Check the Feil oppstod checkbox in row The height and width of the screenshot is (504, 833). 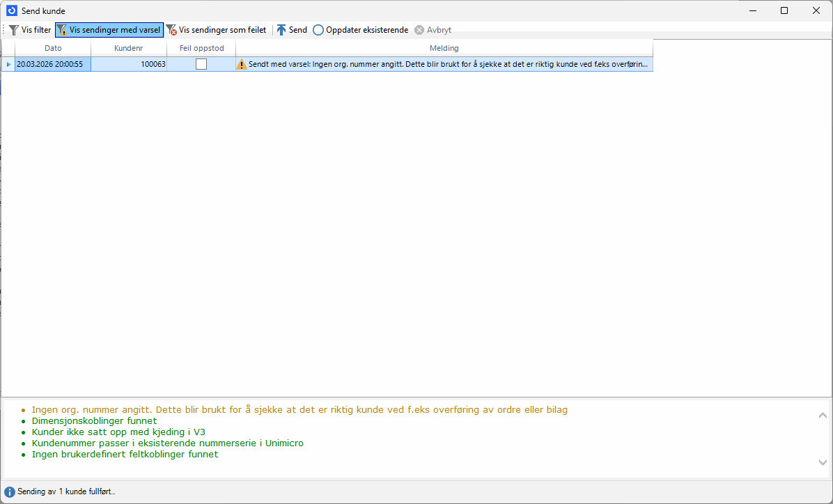pos(201,64)
